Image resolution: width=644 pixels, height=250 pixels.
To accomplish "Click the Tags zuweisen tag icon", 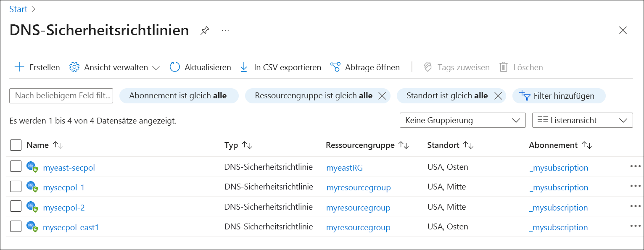I will coord(427,67).
